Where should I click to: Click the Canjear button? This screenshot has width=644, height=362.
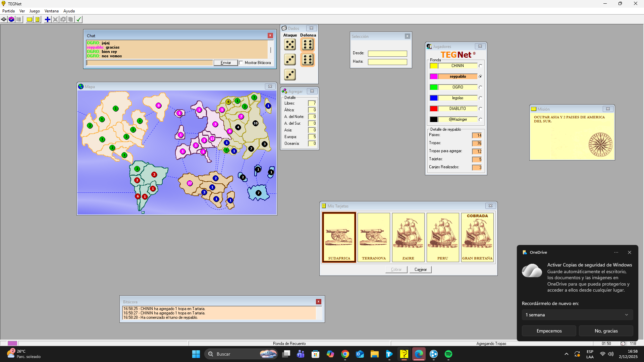420,269
